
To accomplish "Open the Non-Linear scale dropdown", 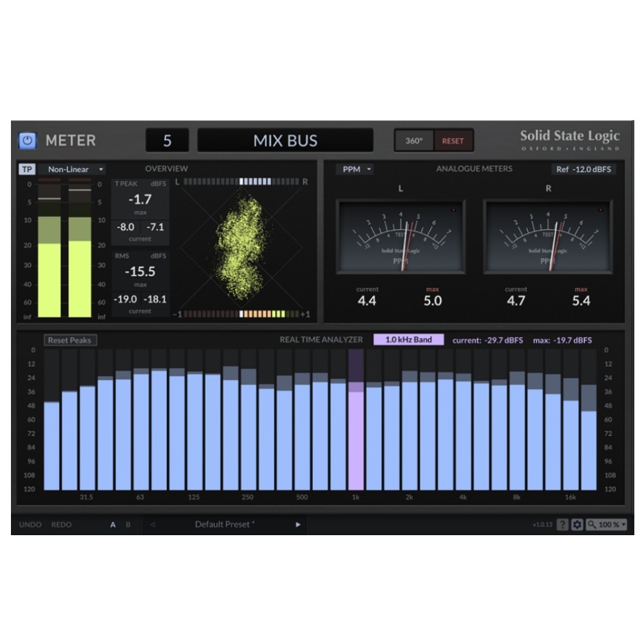I will pos(72,169).
